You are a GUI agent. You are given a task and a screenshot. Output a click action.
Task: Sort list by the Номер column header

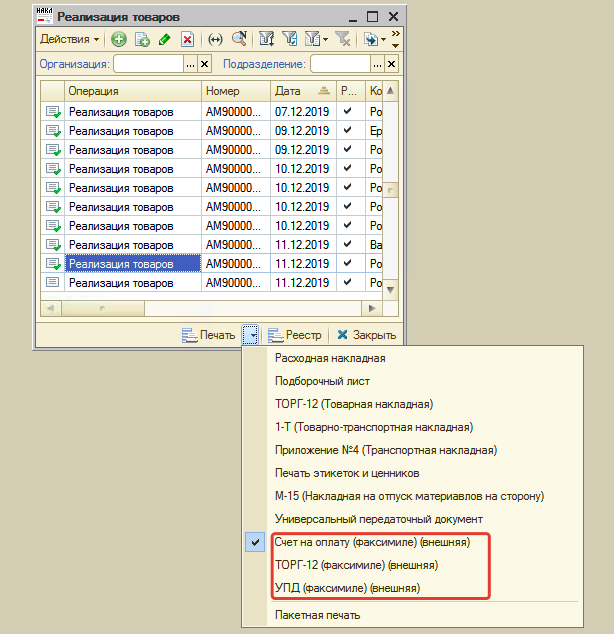pyautogui.click(x=236, y=91)
